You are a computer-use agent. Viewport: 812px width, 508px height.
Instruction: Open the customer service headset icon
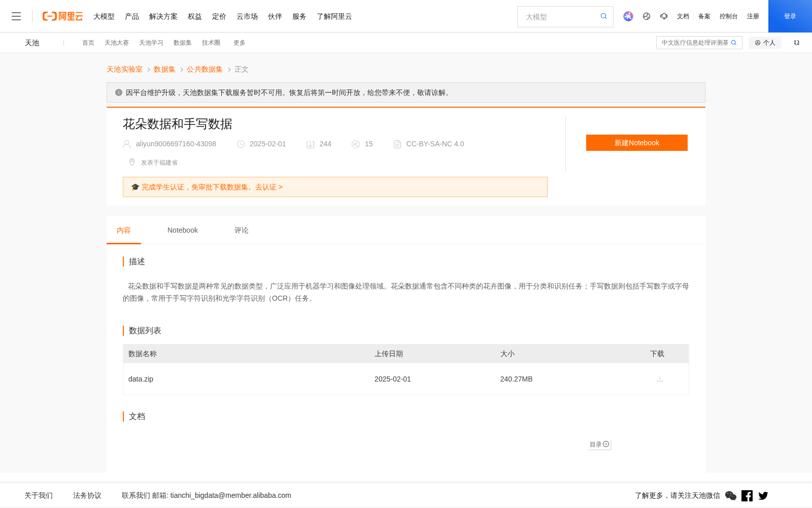pyautogui.click(x=664, y=16)
